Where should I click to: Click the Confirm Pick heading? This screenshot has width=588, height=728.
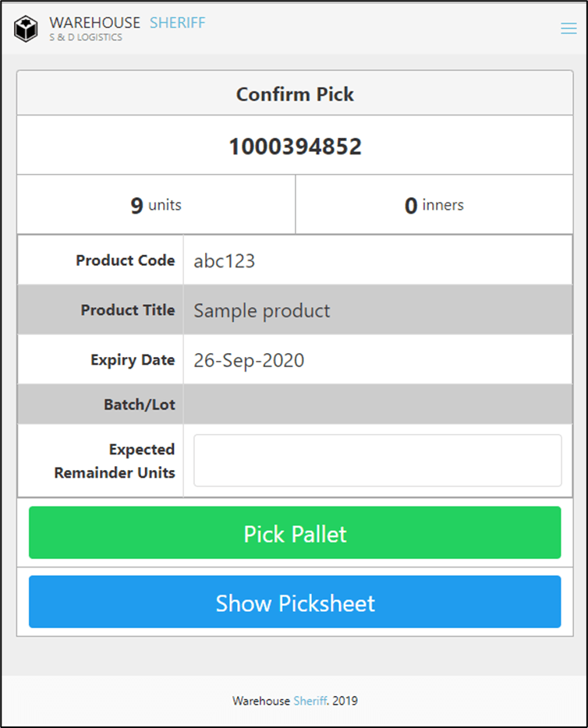click(x=295, y=94)
